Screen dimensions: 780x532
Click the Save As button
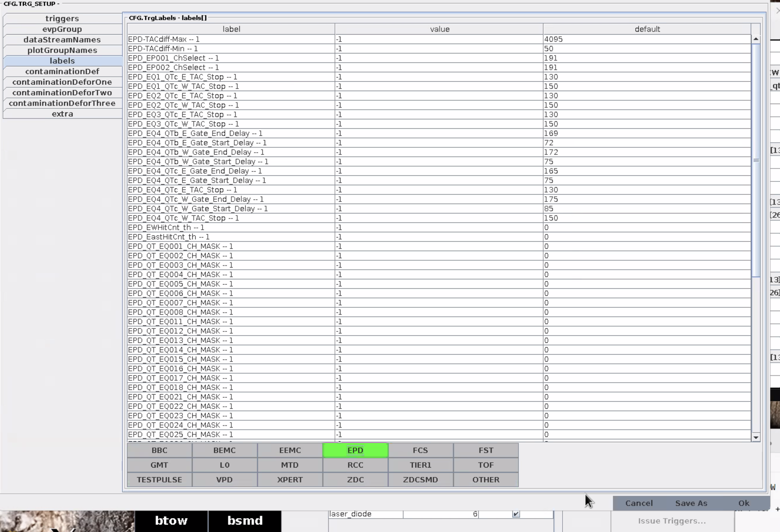click(691, 503)
